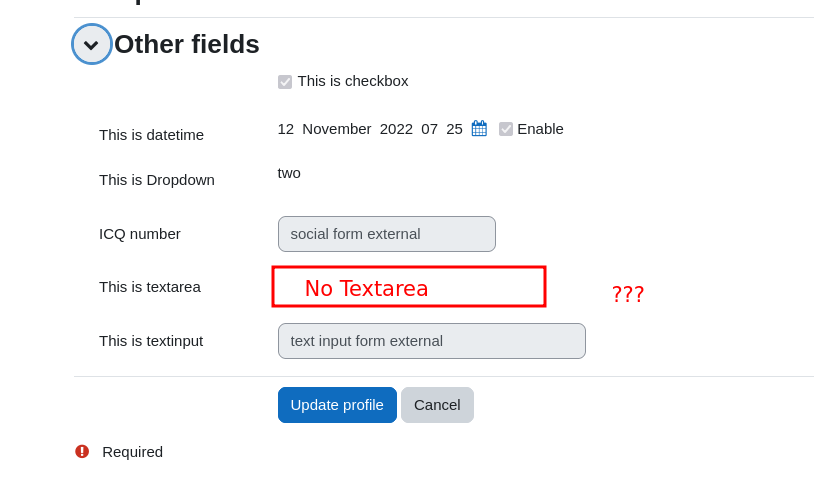Click the This is checkbox label text

click(353, 81)
